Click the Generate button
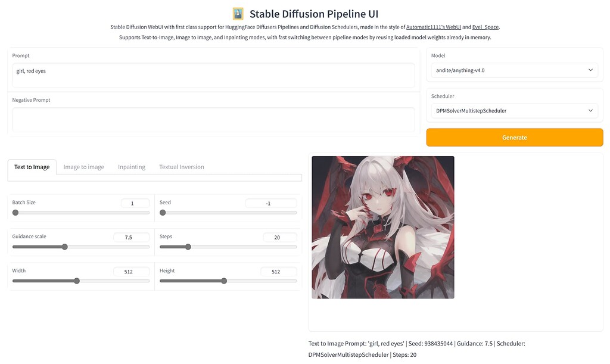 point(514,137)
